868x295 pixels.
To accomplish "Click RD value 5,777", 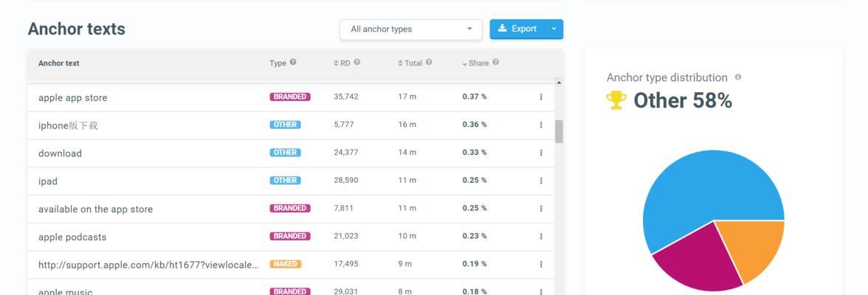I will [x=343, y=125].
